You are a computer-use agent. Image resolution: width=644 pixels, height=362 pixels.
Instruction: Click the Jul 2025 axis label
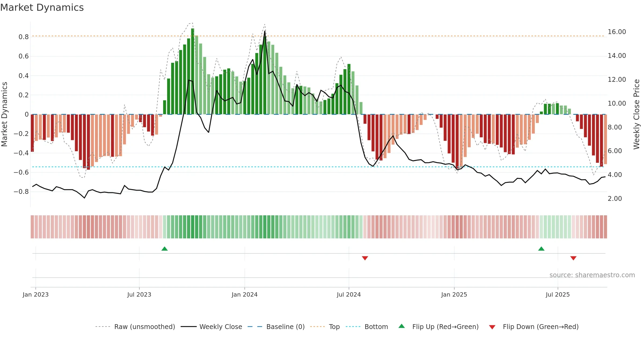558,294
